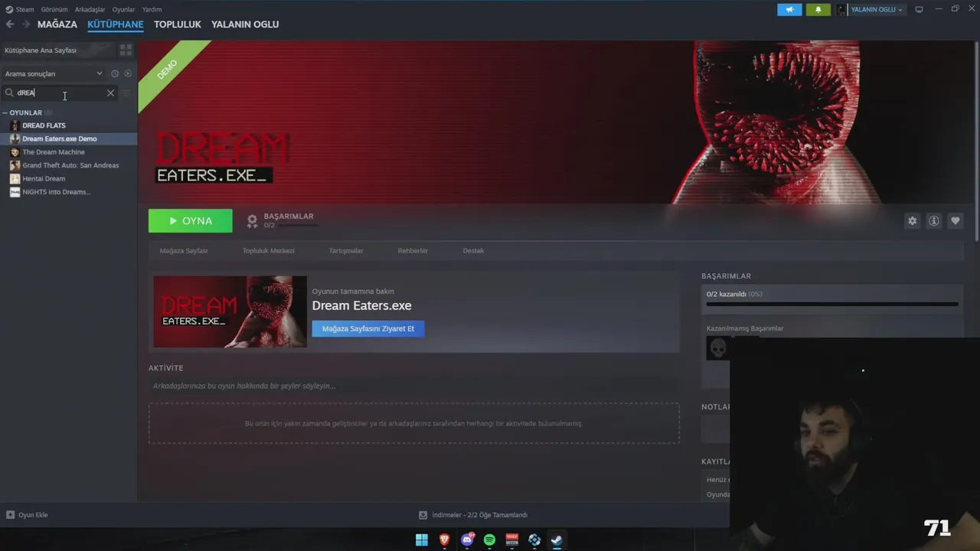Screen dimensions: 980x551
Task: Click the red taskbar app icon
Action: tap(512, 540)
